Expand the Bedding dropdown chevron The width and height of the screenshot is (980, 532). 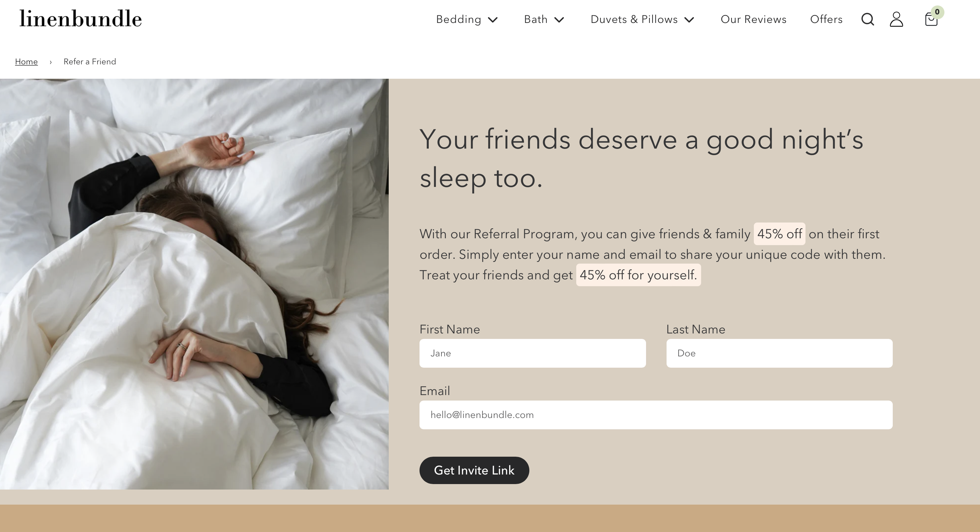point(493,20)
